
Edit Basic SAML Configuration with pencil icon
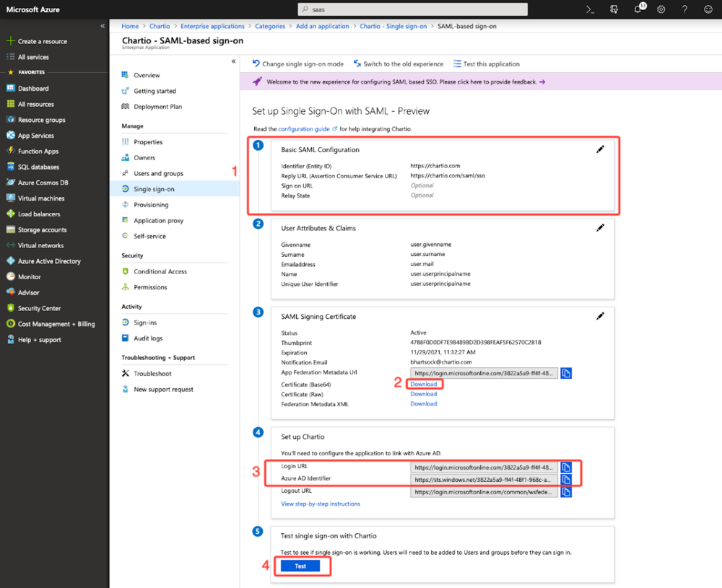click(x=600, y=149)
